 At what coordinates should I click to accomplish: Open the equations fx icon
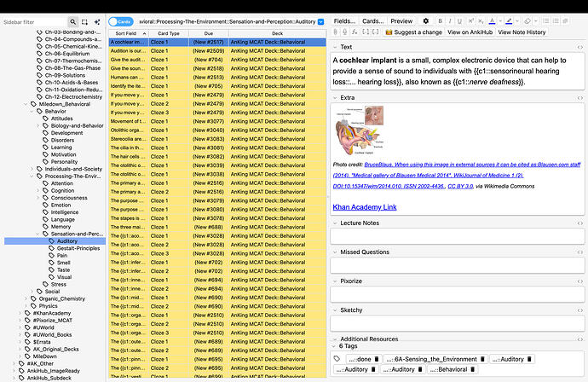coord(355,32)
